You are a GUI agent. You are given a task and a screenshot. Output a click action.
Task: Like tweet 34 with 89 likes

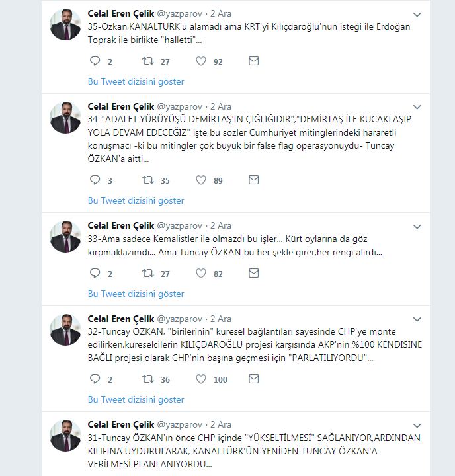pos(201,180)
